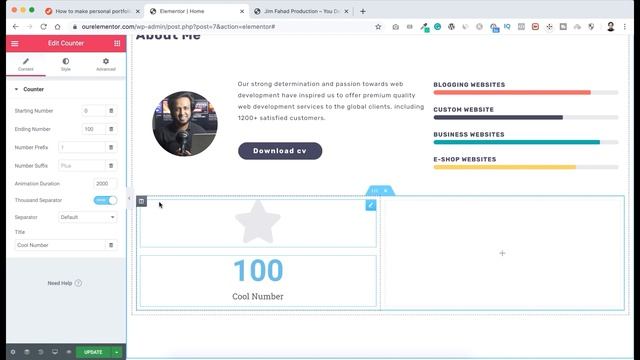Open the History panel icon

pyautogui.click(x=41, y=352)
